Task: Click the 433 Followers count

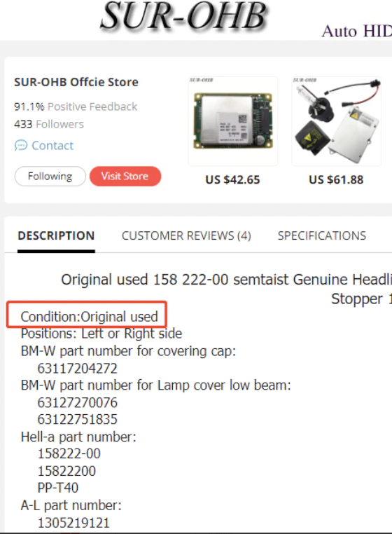Action: coord(49,124)
